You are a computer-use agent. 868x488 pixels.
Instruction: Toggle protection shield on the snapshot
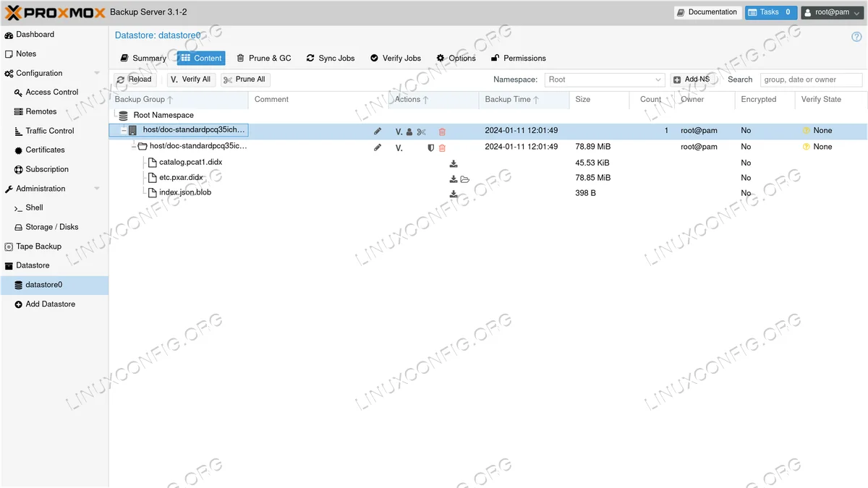point(431,147)
